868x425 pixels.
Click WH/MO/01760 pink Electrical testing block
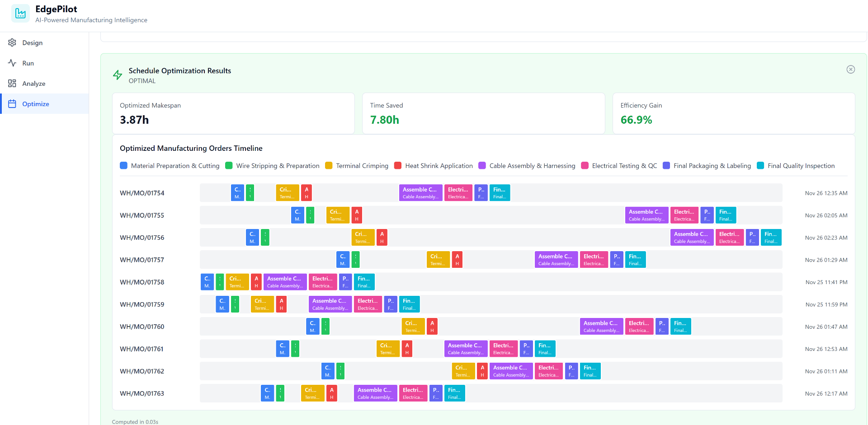[639, 327]
